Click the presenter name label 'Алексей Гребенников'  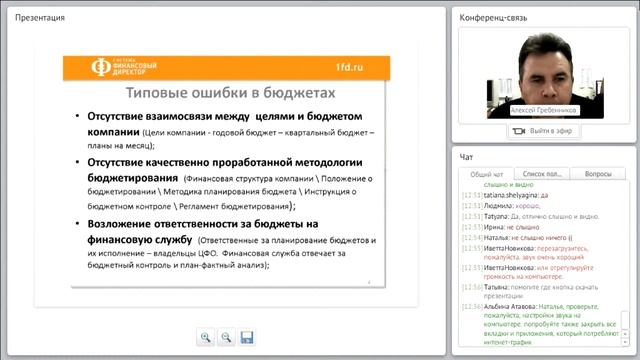[x=544, y=110]
